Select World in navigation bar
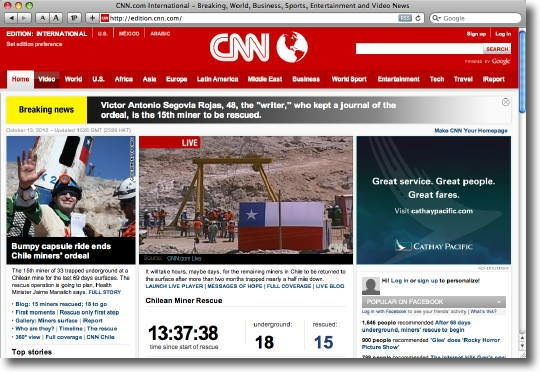Viewport: 540px width, 372px height. coord(73,79)
